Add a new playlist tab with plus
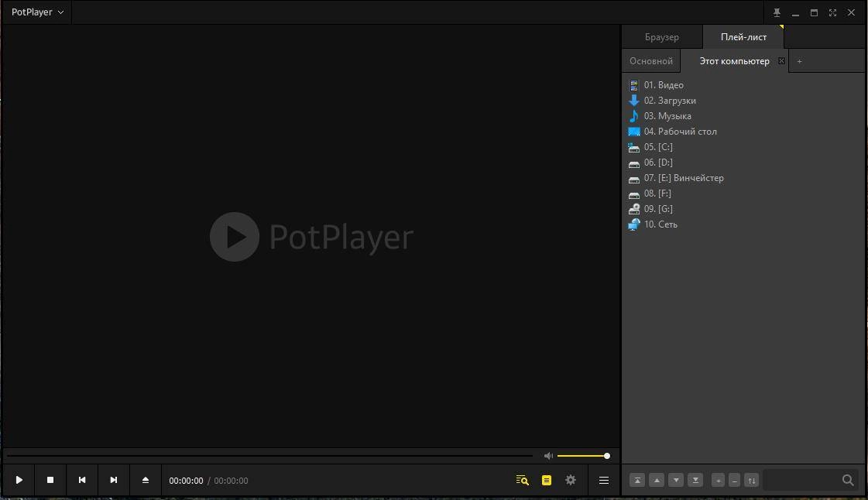Viewport: 868px width, 500px height. [x=799, y=61]
